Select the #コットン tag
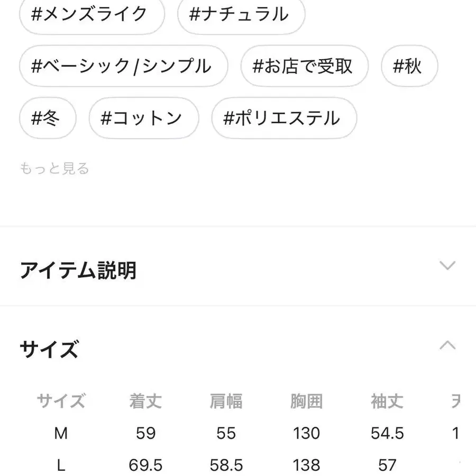Image resolution: width=476 pixels, height=476 pixels. [x=144, y=118]
